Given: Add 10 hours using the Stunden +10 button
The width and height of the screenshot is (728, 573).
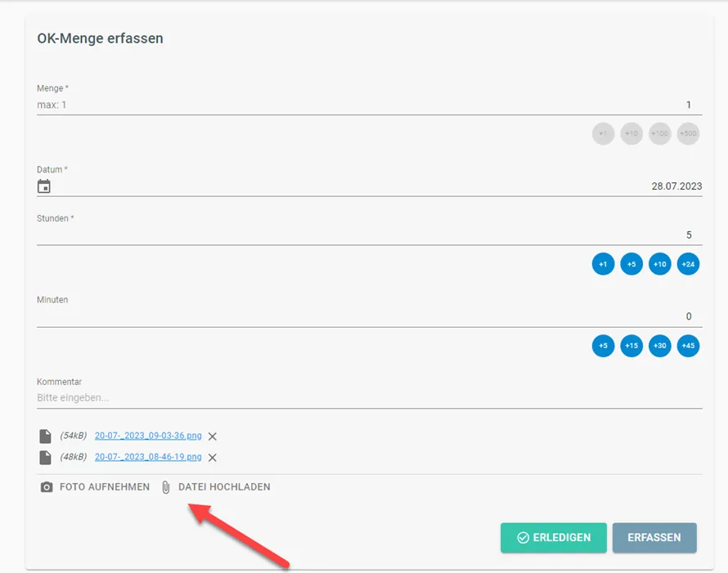Looking at the screenshot, I should [x=660, y=264].
